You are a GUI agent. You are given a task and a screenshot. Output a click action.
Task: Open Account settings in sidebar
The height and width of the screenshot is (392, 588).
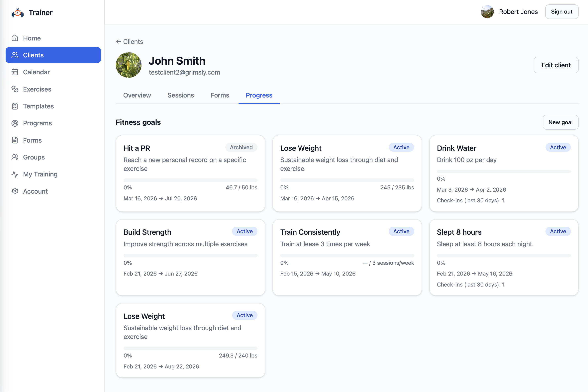(53, 191)
